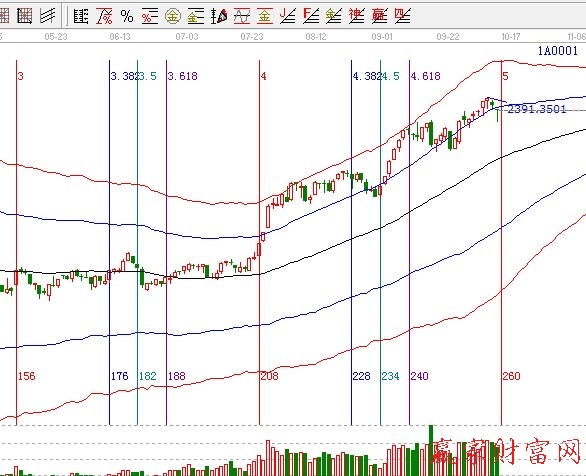Select the circled gold 金 tool icon
Screen dimensions: 586x476
point(173,16)
